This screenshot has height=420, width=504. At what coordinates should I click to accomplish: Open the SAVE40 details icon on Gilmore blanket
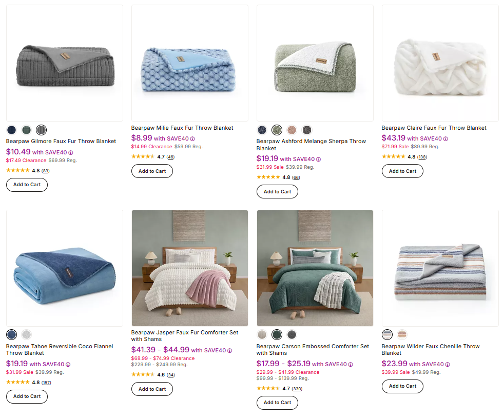point(70,152)
